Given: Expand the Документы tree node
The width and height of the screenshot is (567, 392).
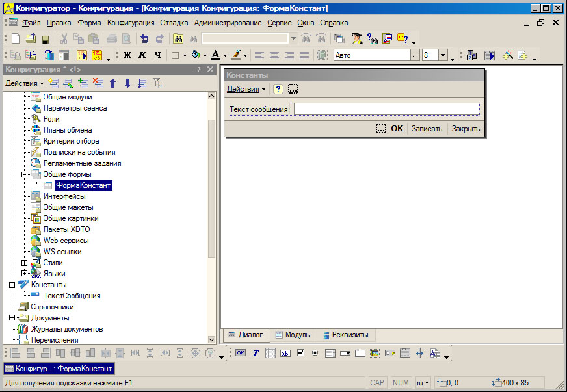Looking at the screenshot, I should pos(12,318).
